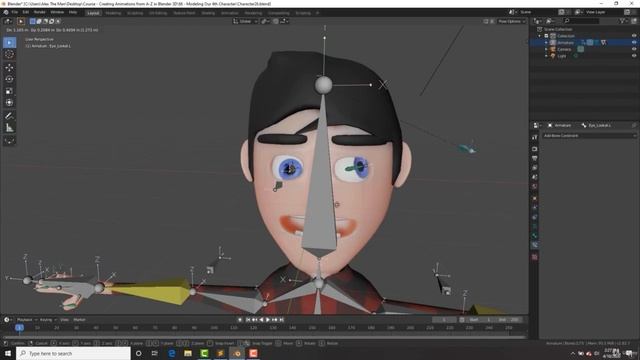Open the Add Bone Constraint dropdown
The height and width of the screenshot is (360, 640).
pyautogui.click(x=589, y=136)
